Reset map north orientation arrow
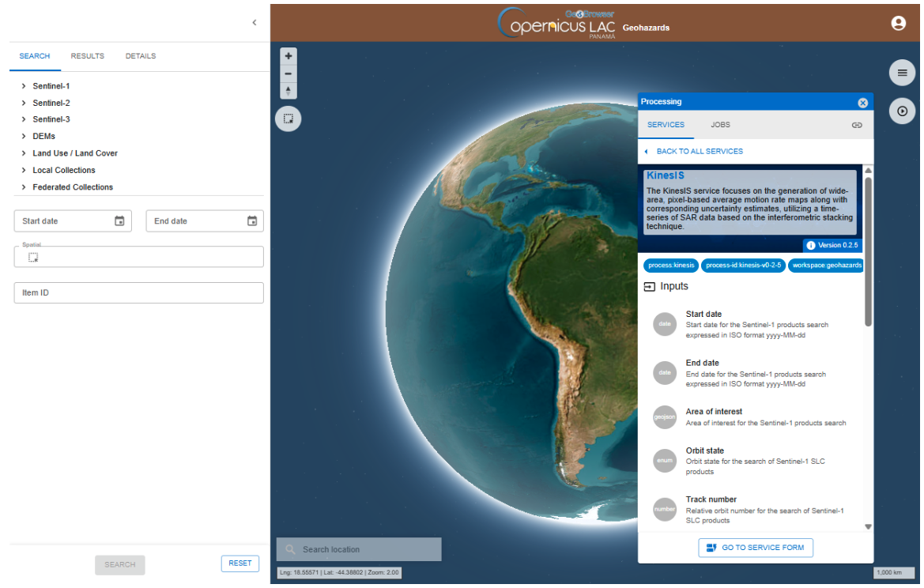Screen dimensions: 924x588 (x=289, y=91)
